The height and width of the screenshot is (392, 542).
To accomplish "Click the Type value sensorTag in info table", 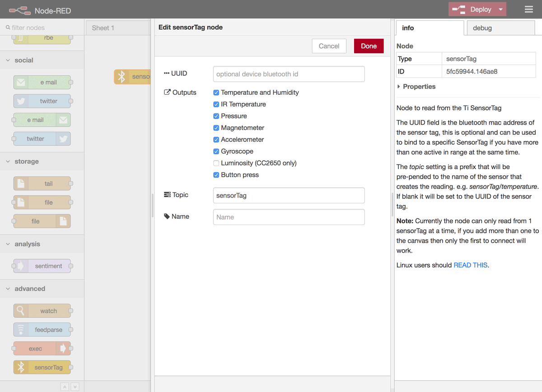I will (461, 59).
